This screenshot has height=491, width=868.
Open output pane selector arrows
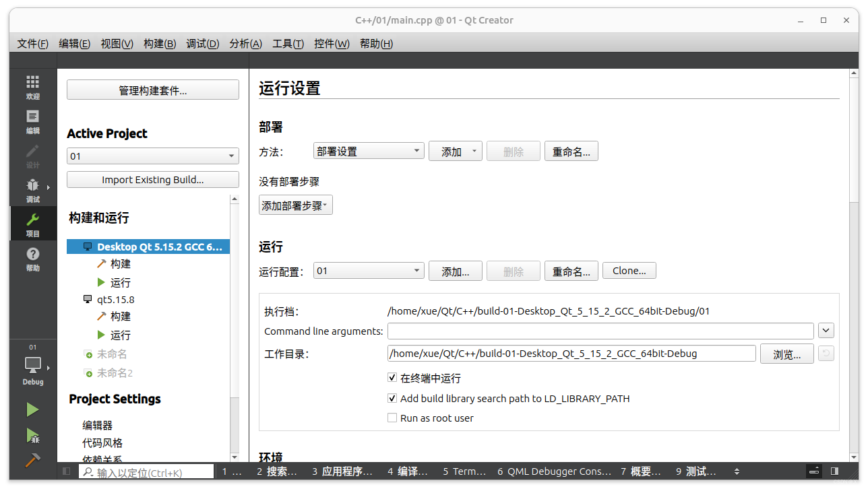(737, 471)
